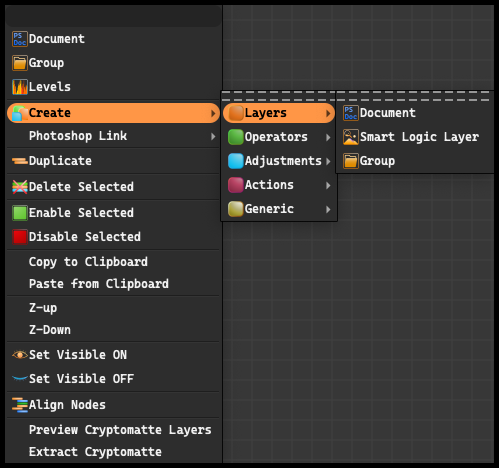Click the Group folder icon in Layers submenu
499x468 pixels.
pyautogui.click(x=351, y=161)
